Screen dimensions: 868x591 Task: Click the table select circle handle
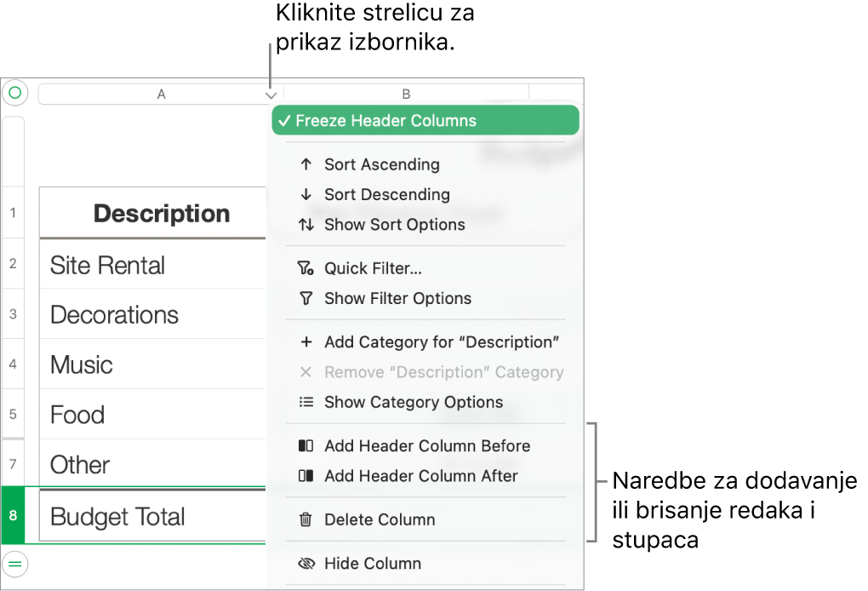14,93
